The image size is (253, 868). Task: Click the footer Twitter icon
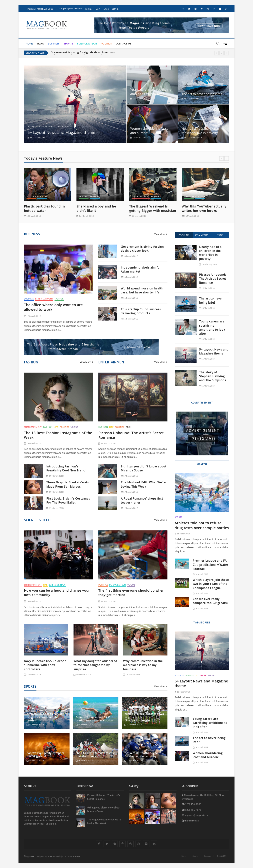point(107,843)
